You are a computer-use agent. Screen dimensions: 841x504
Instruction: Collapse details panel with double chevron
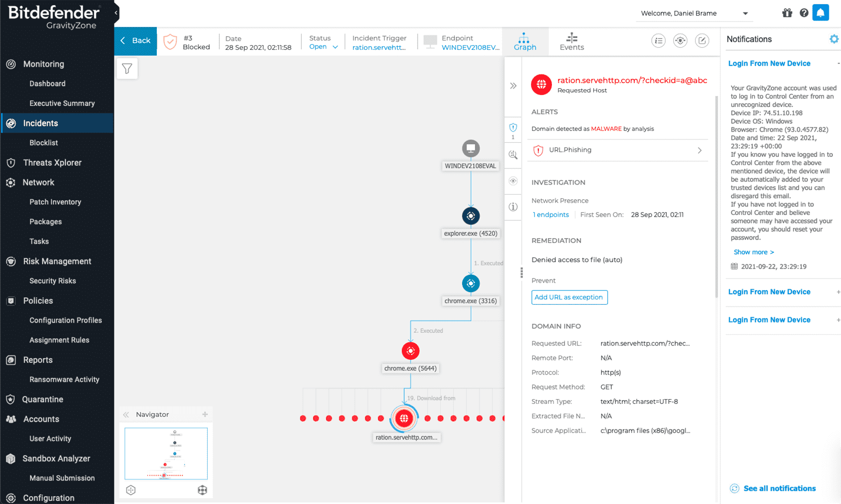[513, 85]
